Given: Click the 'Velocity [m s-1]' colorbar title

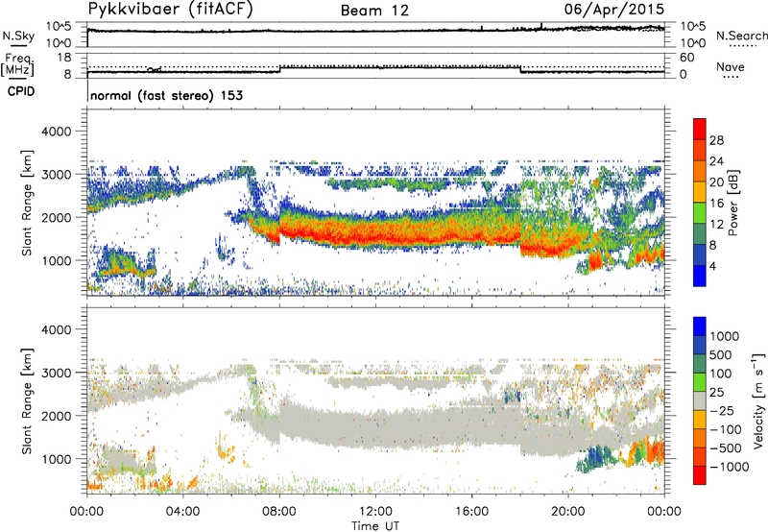Looking at the screenshot, I should (758, 400).
